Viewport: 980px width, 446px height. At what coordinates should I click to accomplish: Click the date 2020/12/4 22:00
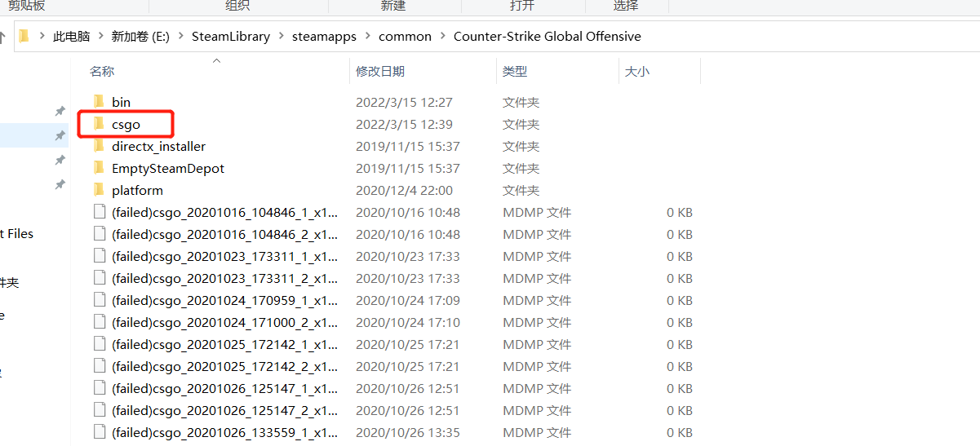coord(404,190)
